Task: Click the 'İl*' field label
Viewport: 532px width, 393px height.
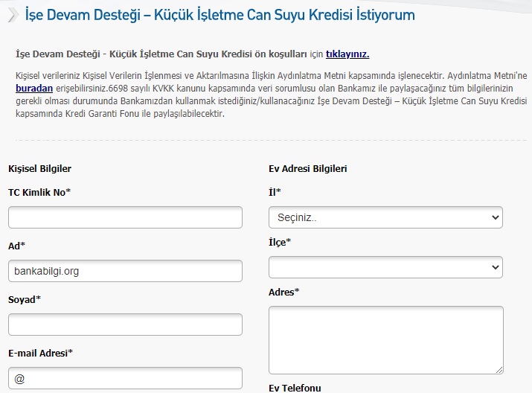Action: tap(275, 192)
